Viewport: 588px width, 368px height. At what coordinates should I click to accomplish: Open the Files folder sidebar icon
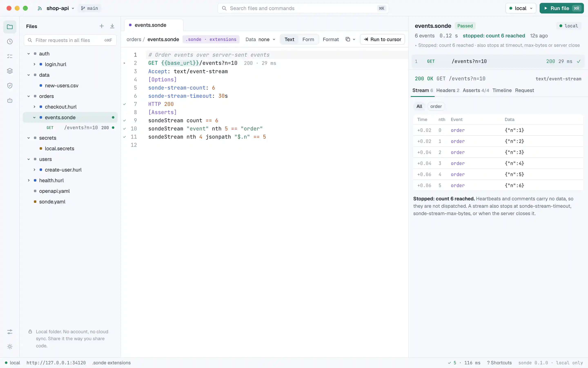tap(10, 27)
